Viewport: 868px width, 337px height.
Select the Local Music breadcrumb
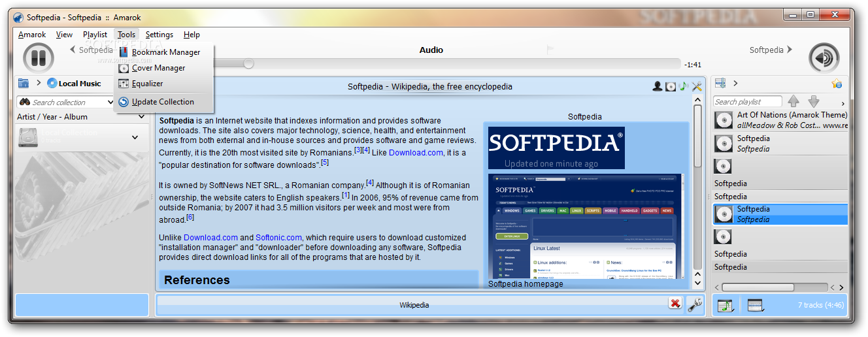click(74, 84)
